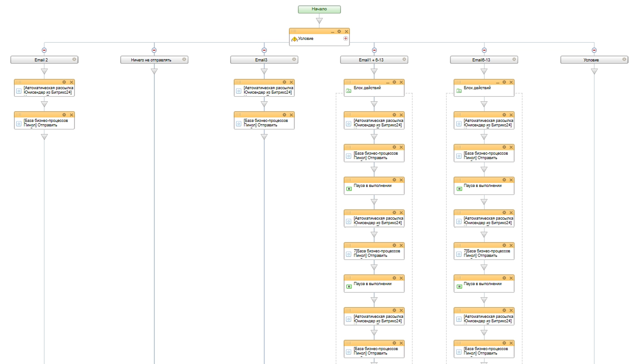Viewport: 642px width, 364px height.
Task: Delete first Автоматическая рассылка block under Email 2
Action: click(71, 82)
